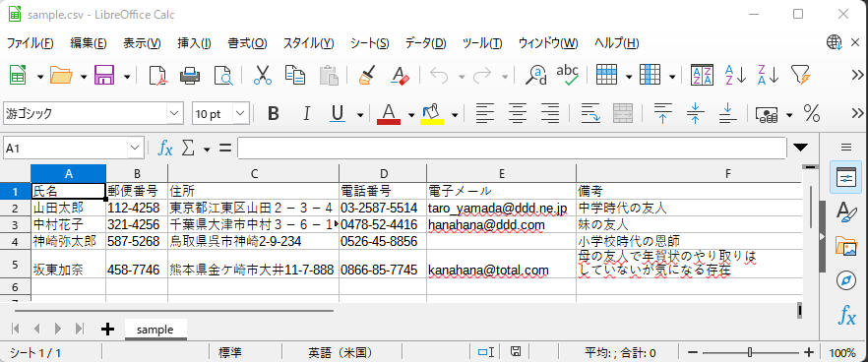The width and height of the screenshot is (868, 362).
Task: Align cell text right
Action: [550, 114]
